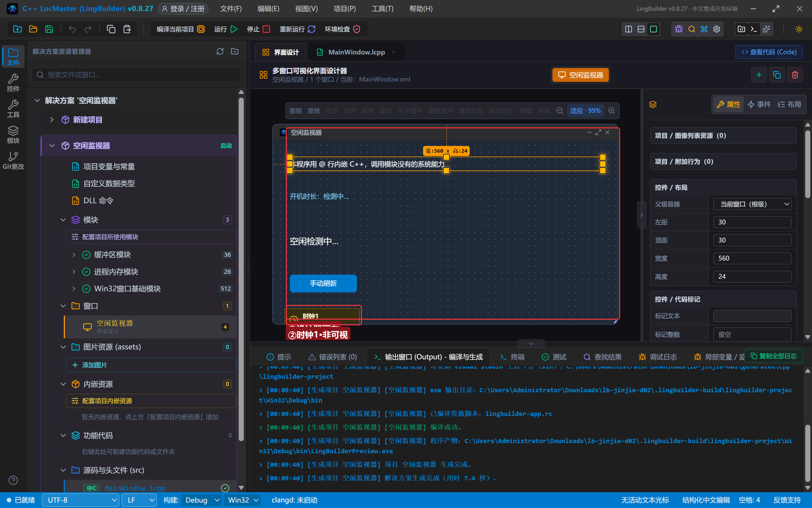The image size is (812, 508).
Task: Click the 宽度 input field
Action: [752, 258]
